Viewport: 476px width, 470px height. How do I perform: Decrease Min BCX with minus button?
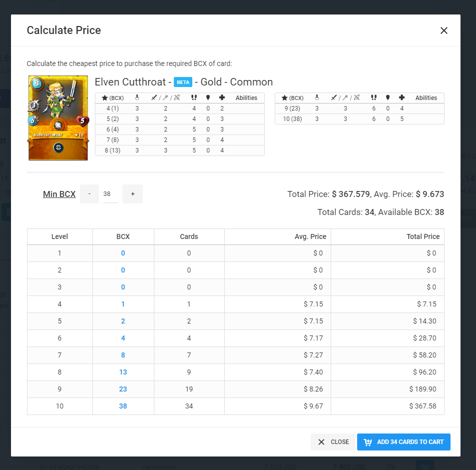point(89,194)
